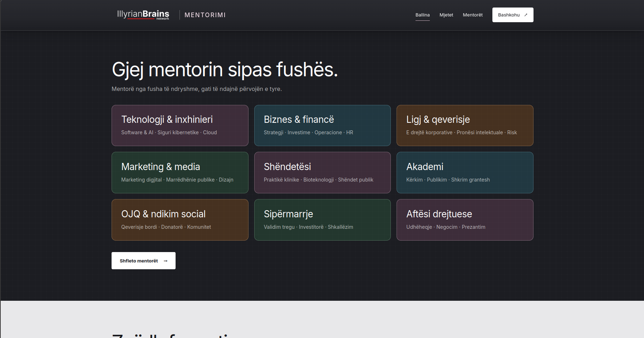Click the Shfleto mentorët button
644x338 pixels.
pyautogui.click(x=143, y=261)
